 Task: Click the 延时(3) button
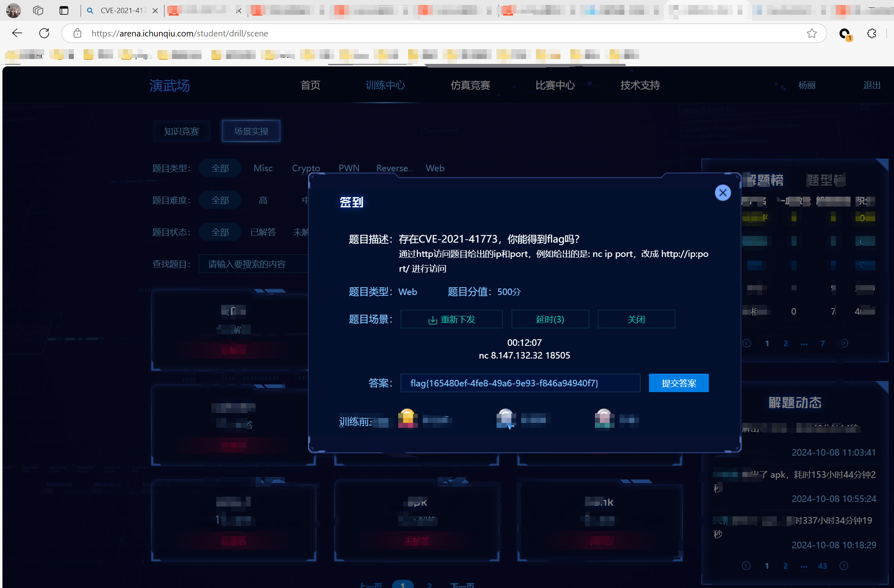coord(550,319)
